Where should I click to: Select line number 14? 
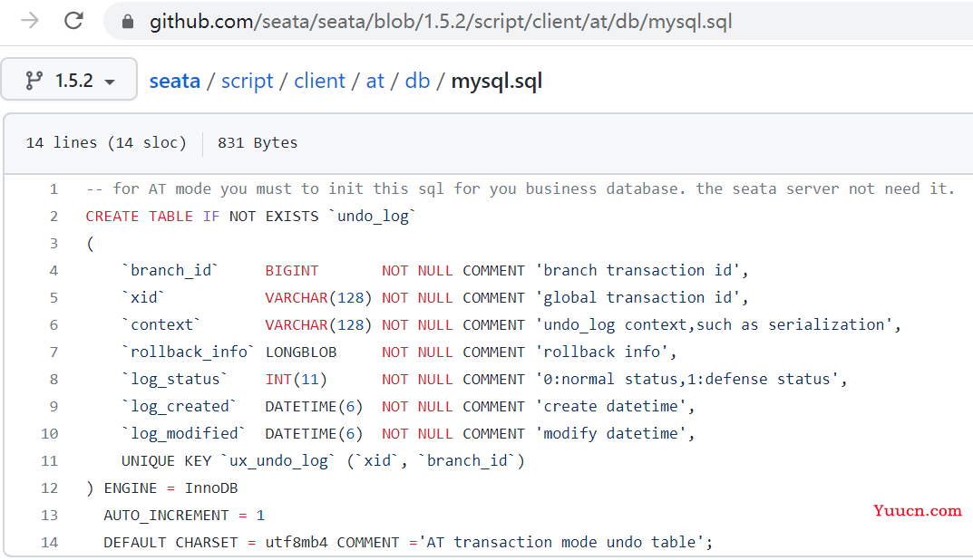(x=50, y=543)
